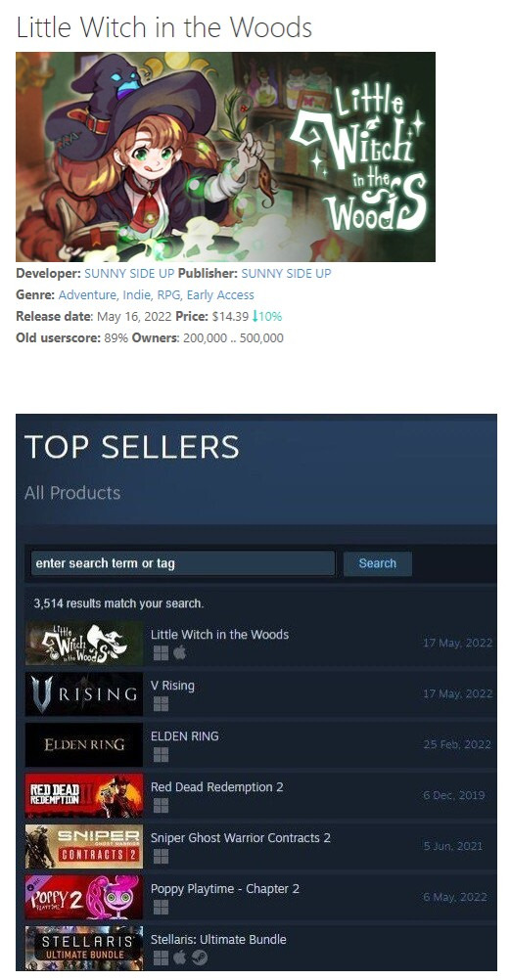Viewport: 510px width, 980px height.
Task: Open SUNNY SIDE UP developer link
Action: pos(129,273)
